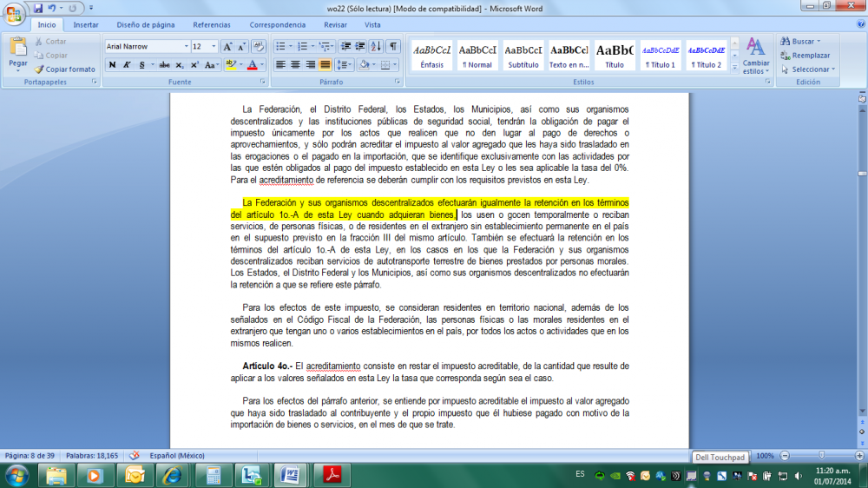Grow font size with the larger A icon
The height and width of the screenshot is (488, 868).
tap(227, 47)
